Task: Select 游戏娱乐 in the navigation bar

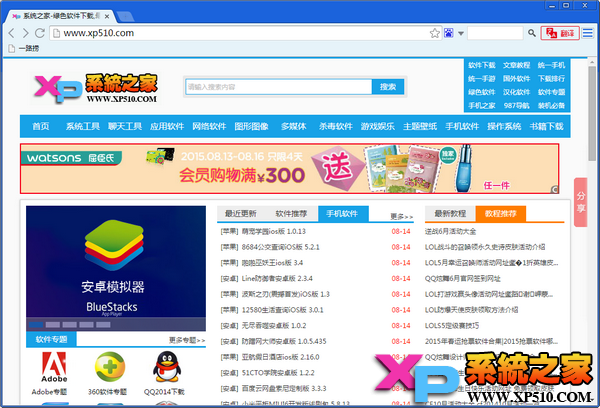Action: pyautogui.click(x=378, y=126)
